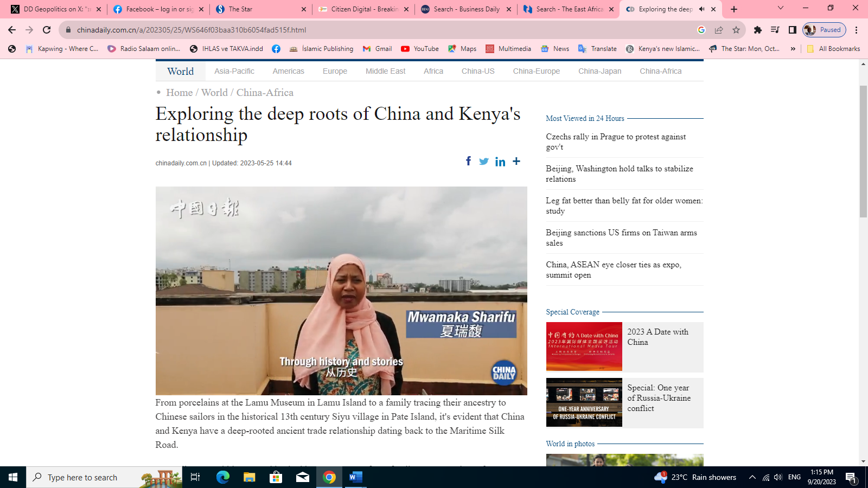
Task: Click the page vertical scrollbar thumb
Action: pyautogui.click(x=863, y=152)
